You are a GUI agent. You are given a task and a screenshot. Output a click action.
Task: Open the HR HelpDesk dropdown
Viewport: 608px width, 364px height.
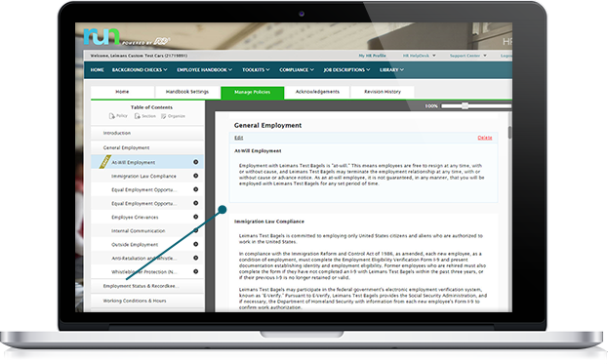click(419, 56)
